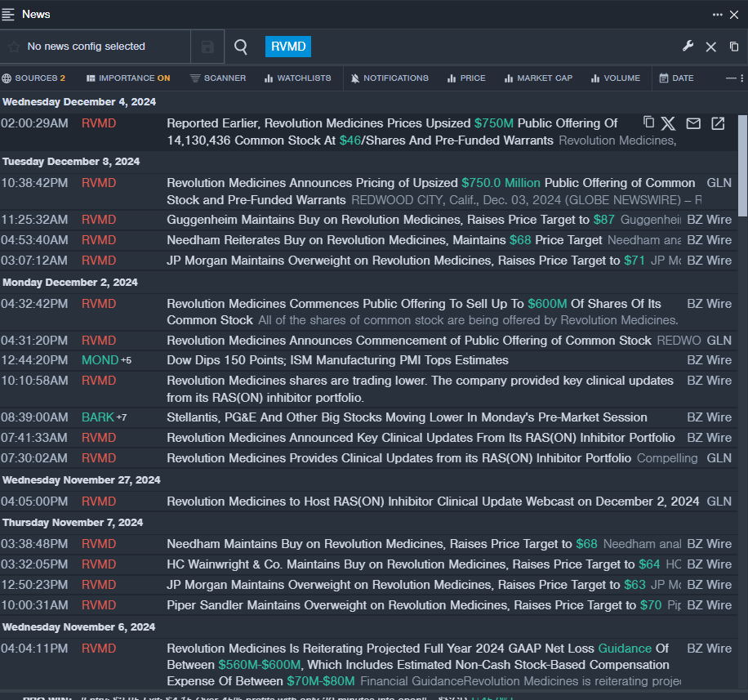Click the copy icon in search bar

click(x=734, y=47)
